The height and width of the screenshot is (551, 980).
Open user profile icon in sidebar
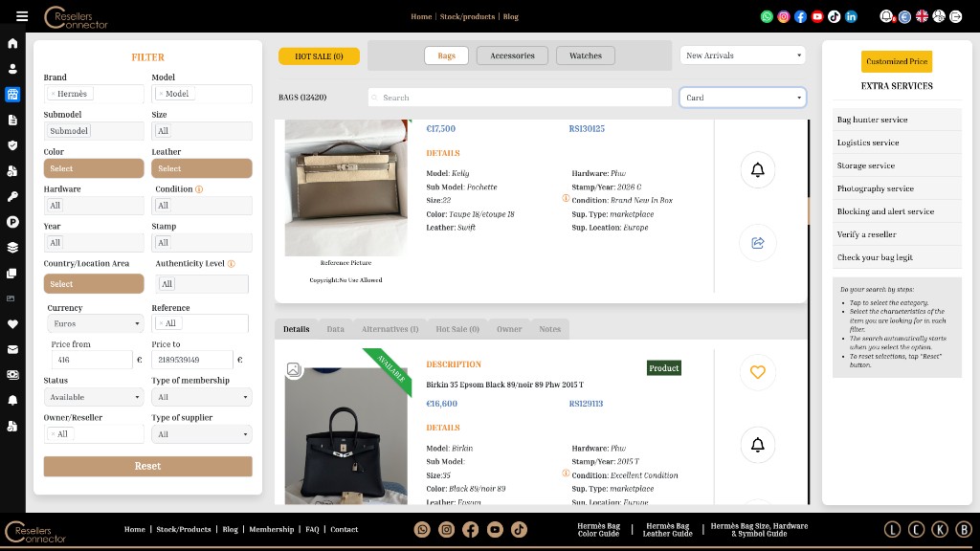click(12, 69)
